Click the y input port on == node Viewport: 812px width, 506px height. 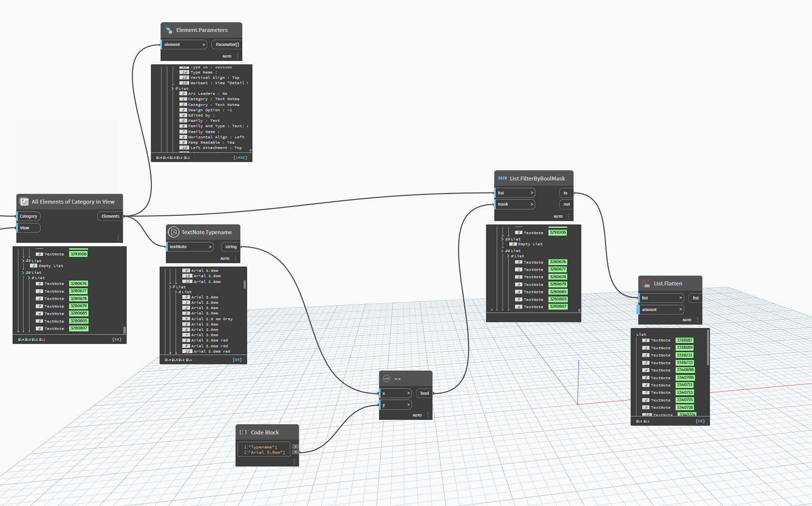click(396, 405)
